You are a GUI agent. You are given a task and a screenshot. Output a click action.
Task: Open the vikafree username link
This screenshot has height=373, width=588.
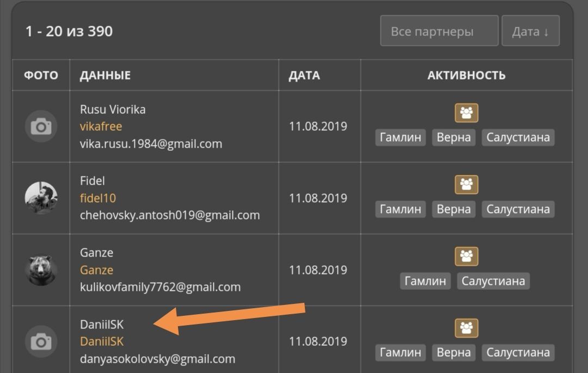click(101, 126)
